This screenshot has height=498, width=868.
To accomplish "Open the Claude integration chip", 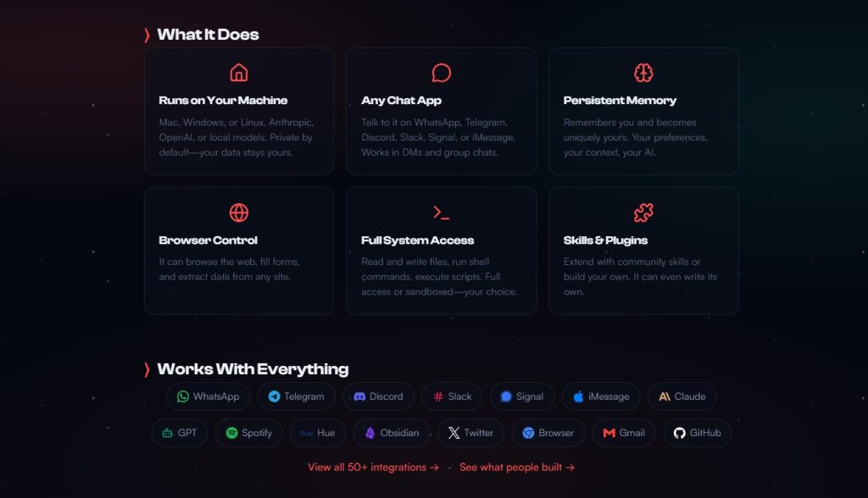I will pos(682,396).
